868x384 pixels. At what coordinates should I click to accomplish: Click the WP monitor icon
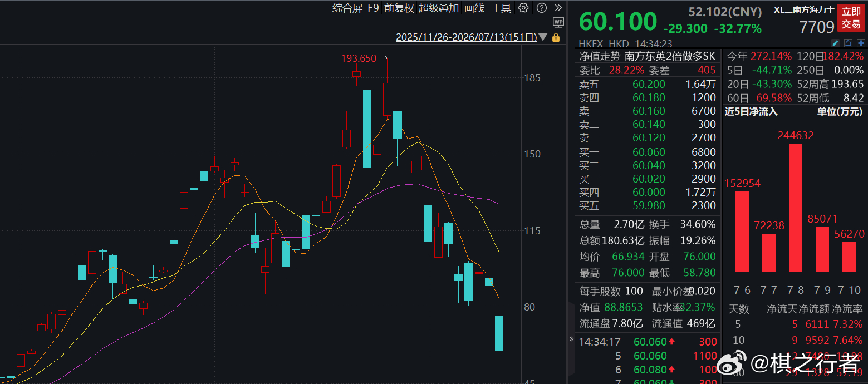pyautogui.click(x=558, y=22)
